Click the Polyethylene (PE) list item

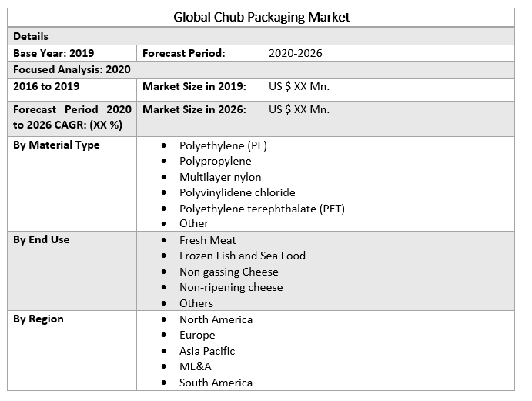click(x=223, y=145)
